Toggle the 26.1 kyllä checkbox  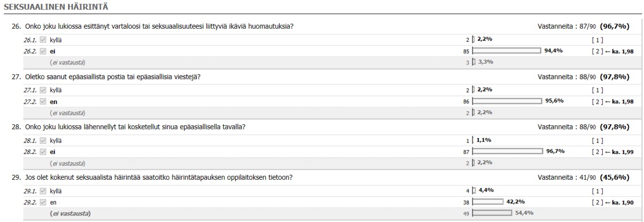click(x=43, y=40)
